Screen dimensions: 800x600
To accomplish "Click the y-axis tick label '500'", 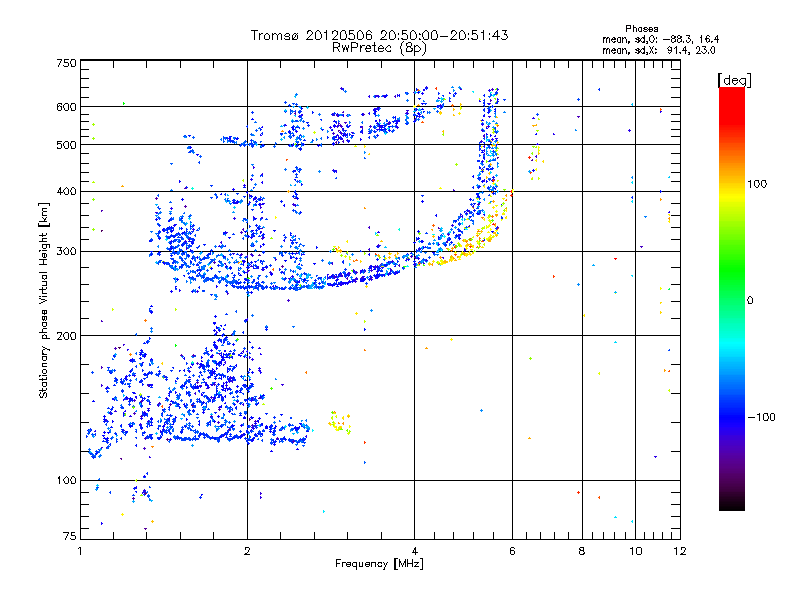I will pos(66,145).
